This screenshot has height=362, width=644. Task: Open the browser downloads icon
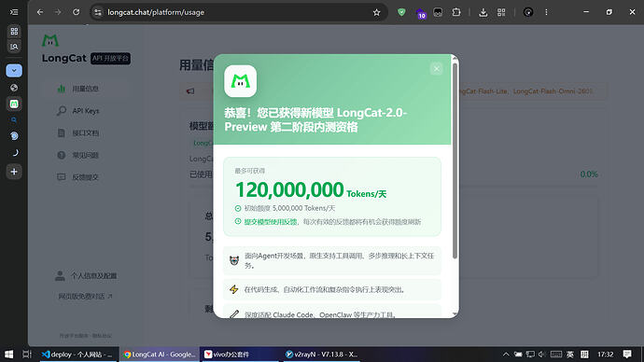[483, 12]
